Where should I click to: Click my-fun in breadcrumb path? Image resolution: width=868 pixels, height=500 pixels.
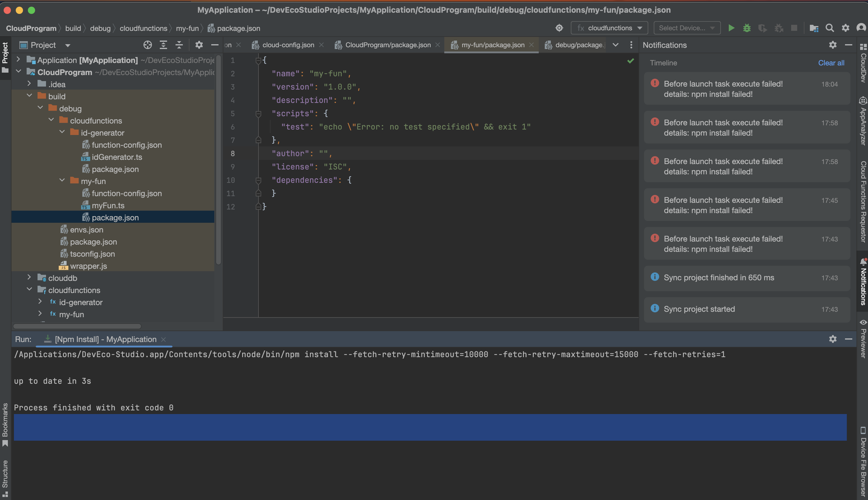(x=187, y=28)
